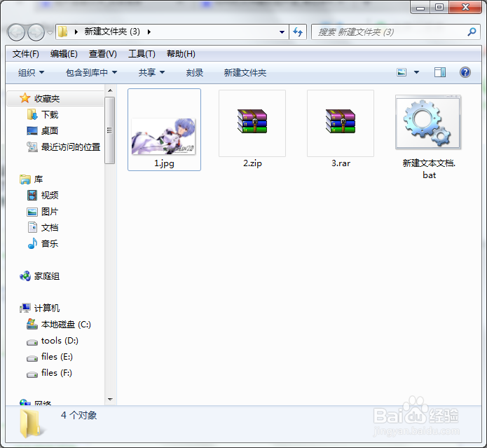Open the 共享 dropdown

[x=151, y=73]
